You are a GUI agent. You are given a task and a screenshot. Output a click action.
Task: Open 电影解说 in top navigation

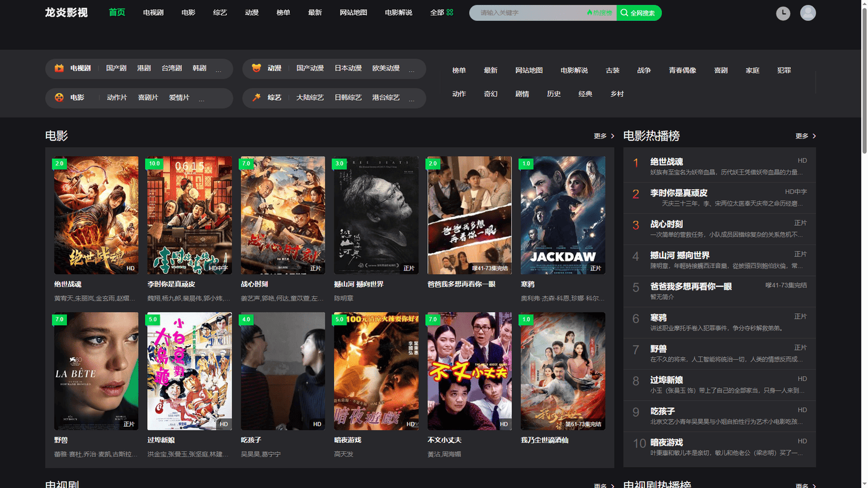[398, 13]
